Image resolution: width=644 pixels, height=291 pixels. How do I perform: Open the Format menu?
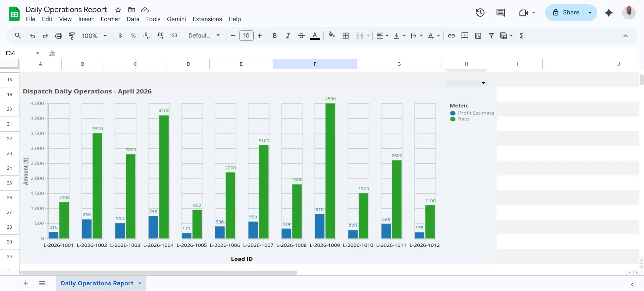click(x=110, y=19)
